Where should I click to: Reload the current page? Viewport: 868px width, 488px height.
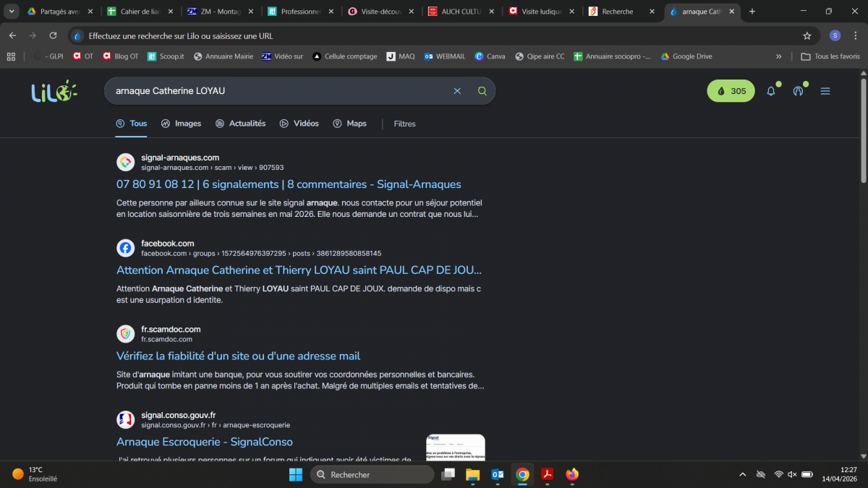pyautogui.click(x=53, y=35)
